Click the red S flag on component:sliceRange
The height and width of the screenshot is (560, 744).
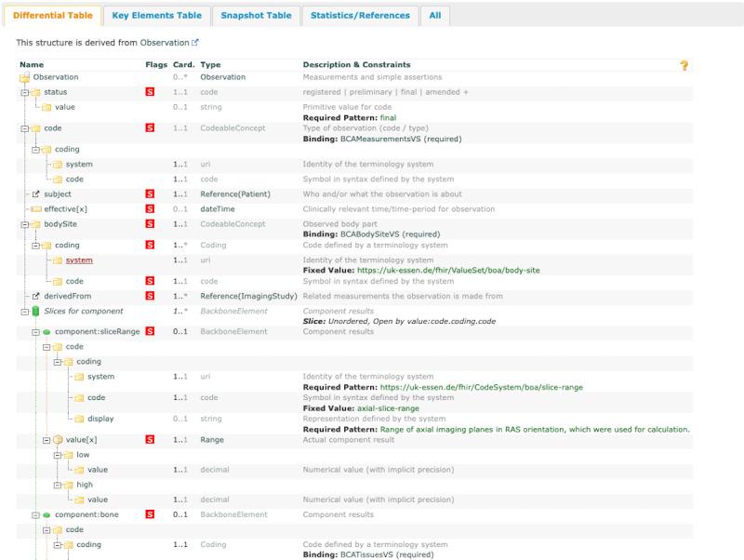150,330
